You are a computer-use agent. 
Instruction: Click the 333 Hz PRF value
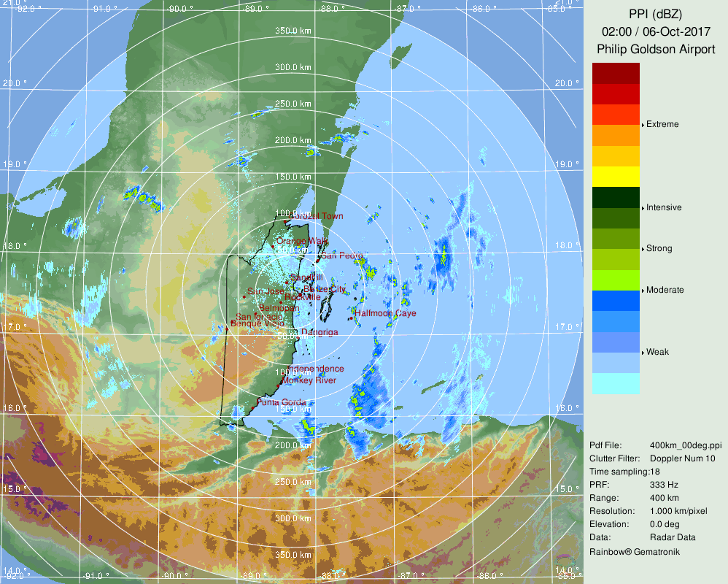664,485
